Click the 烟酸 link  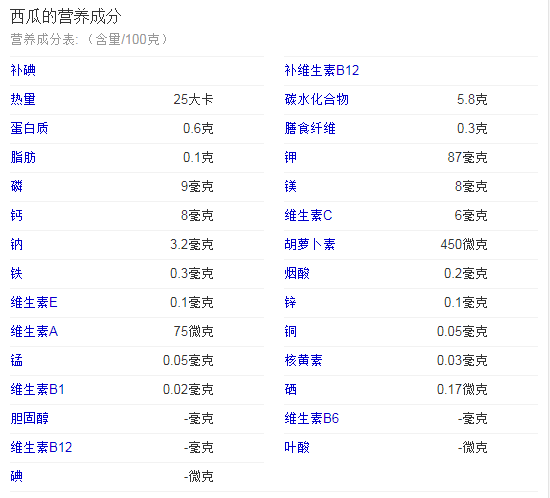tap(297, 274)
